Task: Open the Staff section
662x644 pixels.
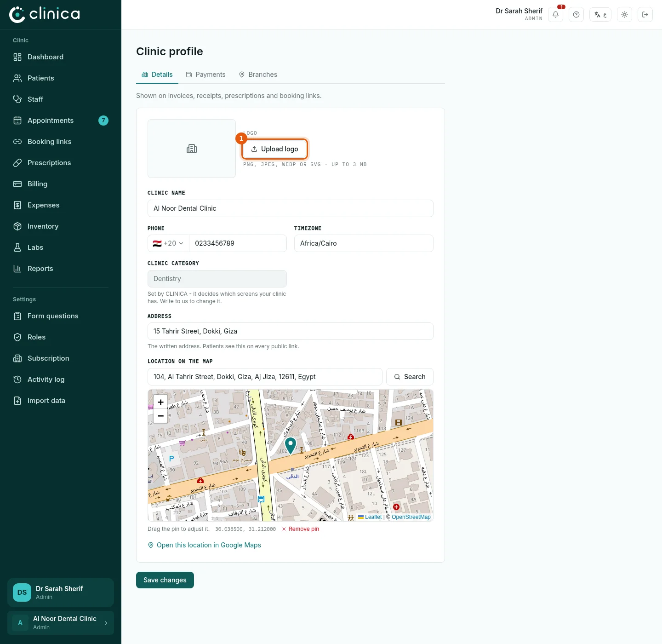Action: pyautogui.click(x=61, y=99)
